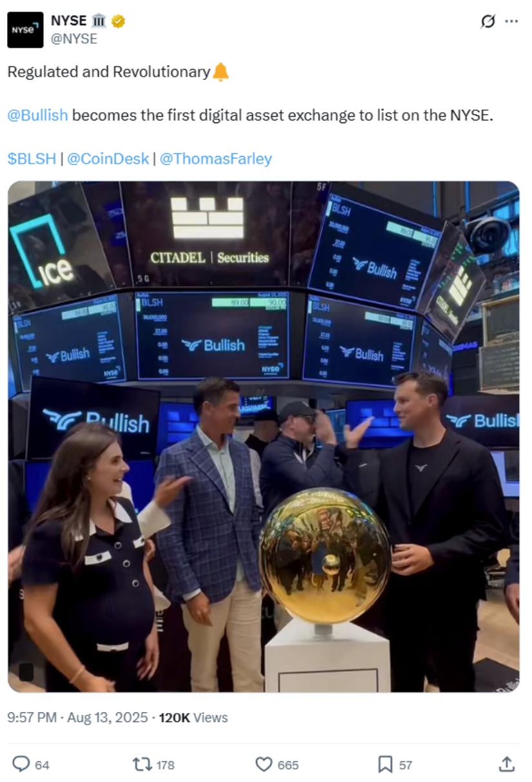Open @ThomasFarley mention link
532x782 pixels.
pyautogui.click(x=215, y=159)
